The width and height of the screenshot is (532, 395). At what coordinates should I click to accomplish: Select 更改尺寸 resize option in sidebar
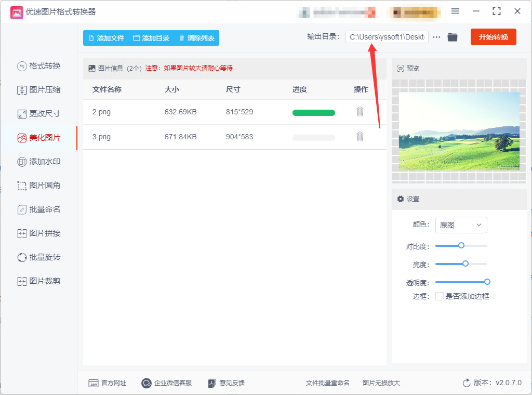pos(39,114)
